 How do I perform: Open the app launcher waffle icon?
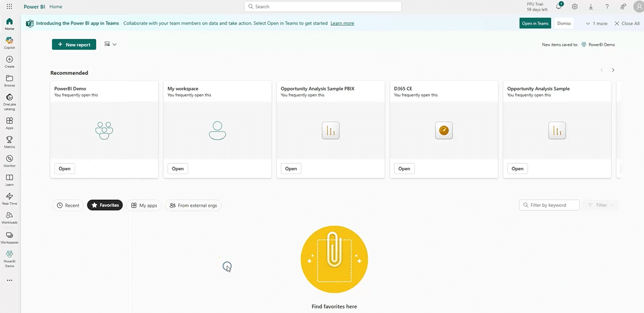coord(9,6)
